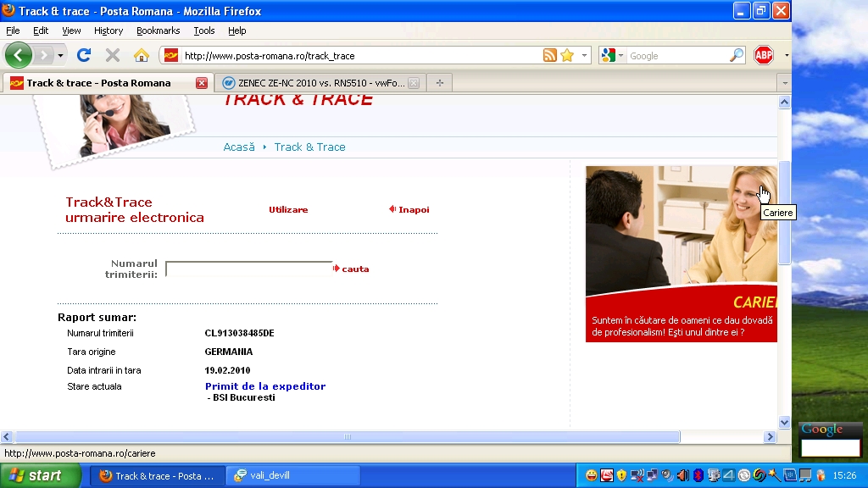The height and width of the screenshot is (488, 868).
Task: Open the File menu
Action: click(13, 30)
